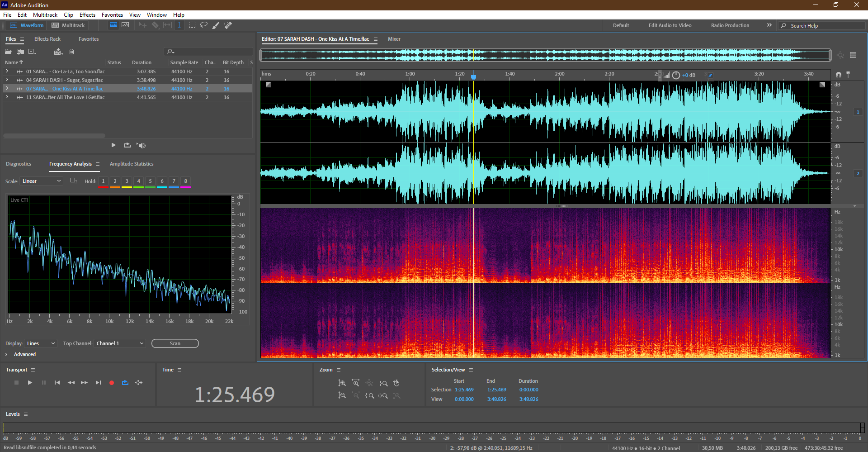Expand the Advanced section
868x452 pixels.
(6, 354)
